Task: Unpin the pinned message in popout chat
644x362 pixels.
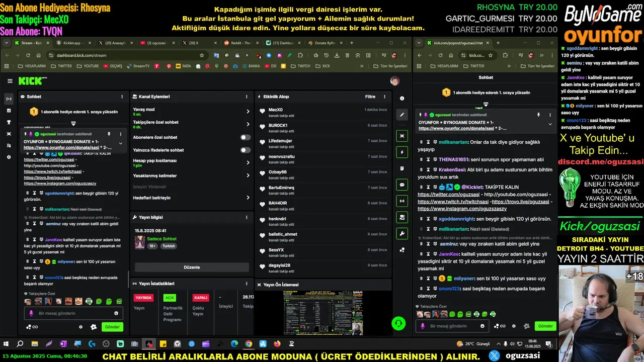Action: [538, 115]
